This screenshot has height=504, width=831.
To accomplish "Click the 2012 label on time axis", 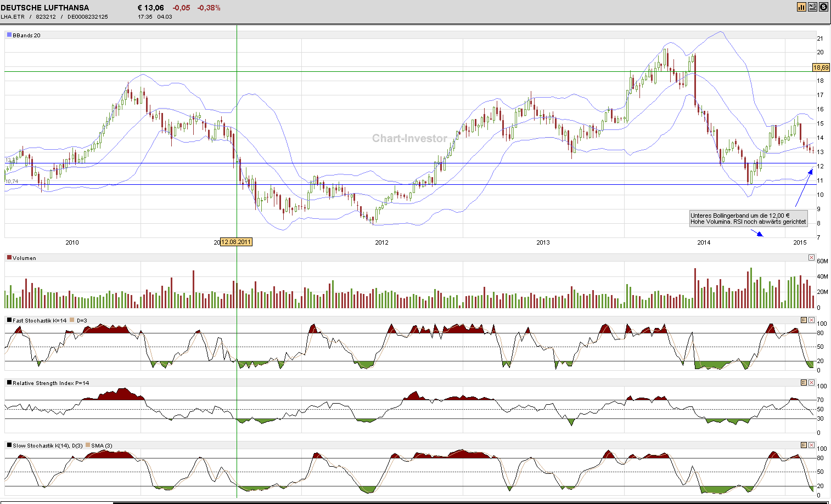I will click(x=381, y=242).
